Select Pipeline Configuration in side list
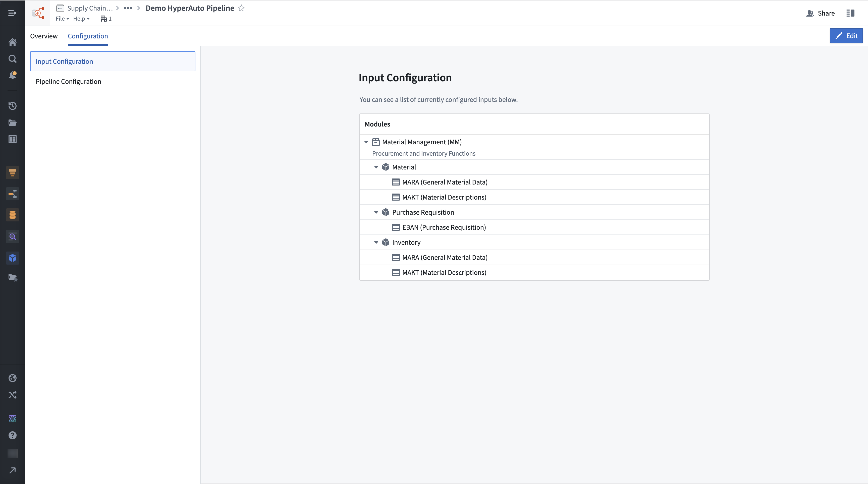Viewport: 868px width, 484px height. [x=113, y=82]
